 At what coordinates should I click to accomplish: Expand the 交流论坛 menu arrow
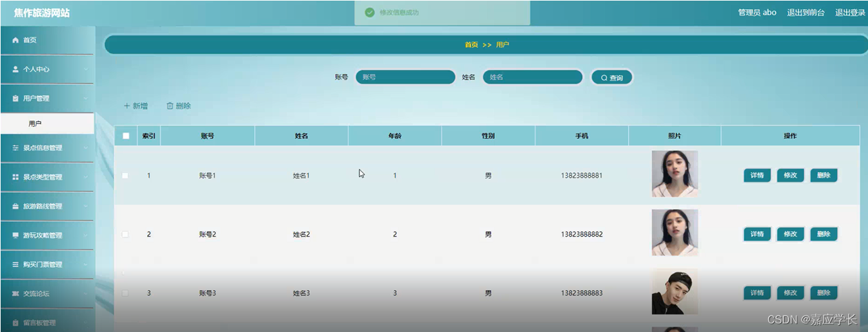pyautogui.click(x=85, y=294)
